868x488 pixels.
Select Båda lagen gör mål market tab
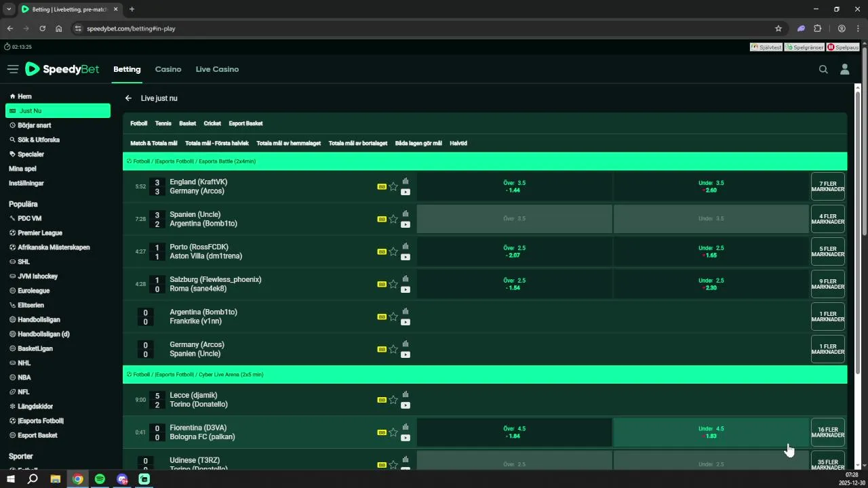418,143
